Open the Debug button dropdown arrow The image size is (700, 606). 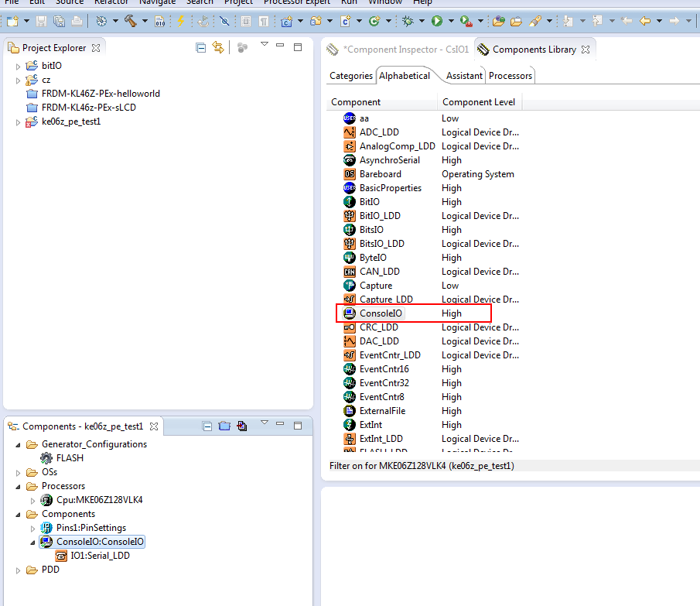(x=422, y=21)
